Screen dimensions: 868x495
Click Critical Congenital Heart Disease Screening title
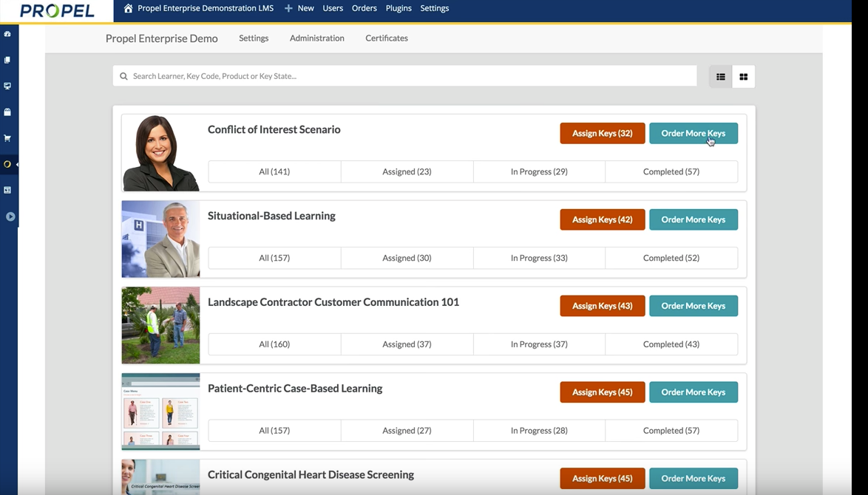click(x=311, y=475)
